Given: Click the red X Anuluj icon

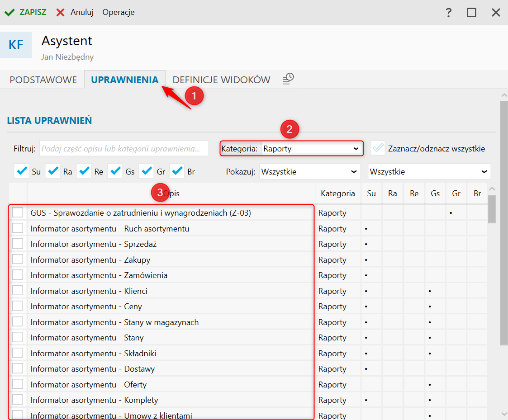Looking at the screenshot, I should click(61, 12).
